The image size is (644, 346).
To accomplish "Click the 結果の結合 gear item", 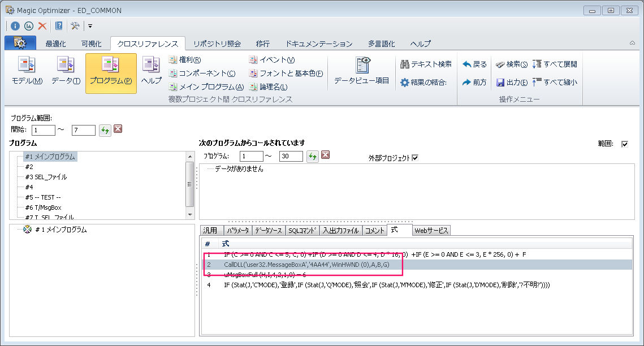I will [423, 82].
